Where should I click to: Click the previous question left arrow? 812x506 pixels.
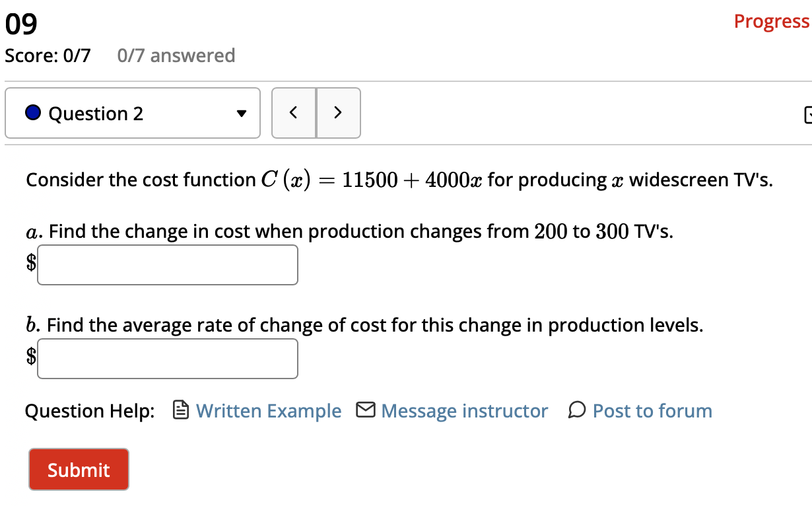click(294, 113)
